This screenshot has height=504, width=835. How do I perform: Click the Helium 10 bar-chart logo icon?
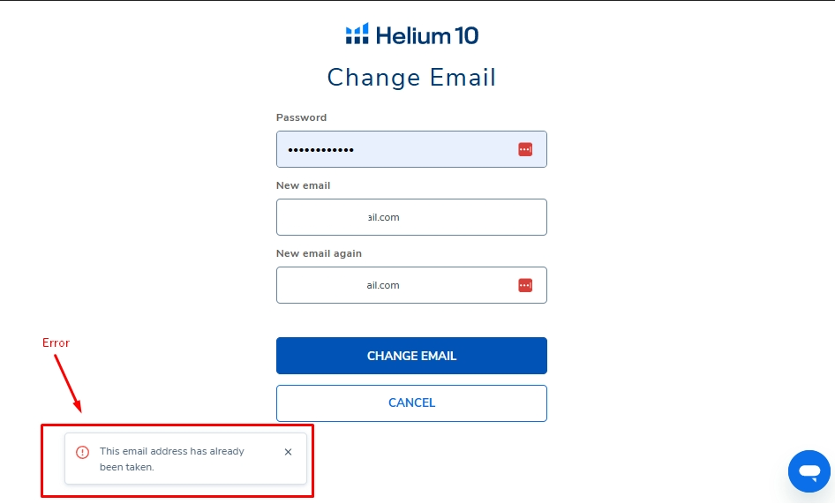click(357, 34)
